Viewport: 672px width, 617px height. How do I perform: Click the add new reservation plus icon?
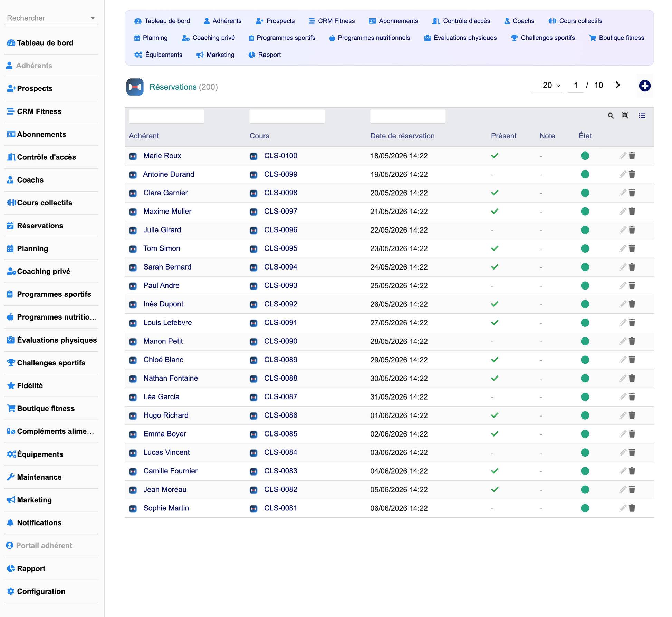coord(644,86)
